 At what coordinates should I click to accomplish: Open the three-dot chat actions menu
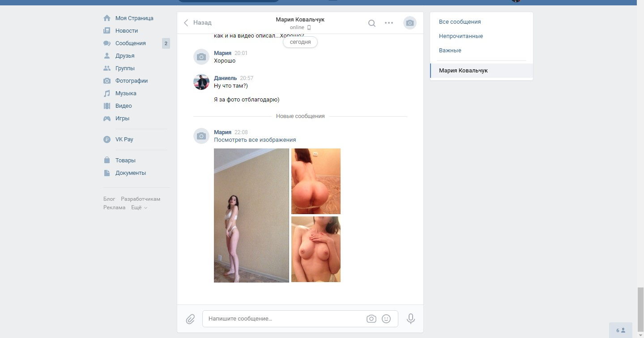389,23
